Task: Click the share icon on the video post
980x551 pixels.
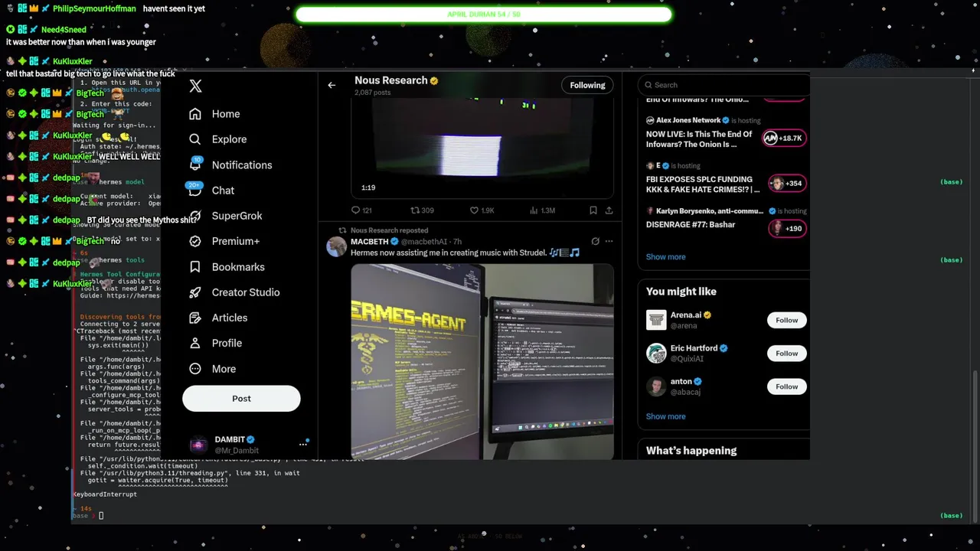Action: [609, 210]
